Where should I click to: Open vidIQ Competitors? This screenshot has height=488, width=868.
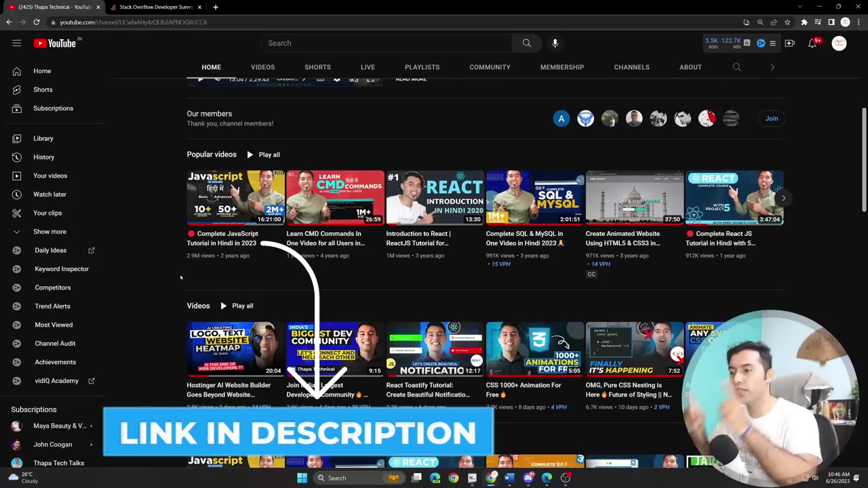54,287
